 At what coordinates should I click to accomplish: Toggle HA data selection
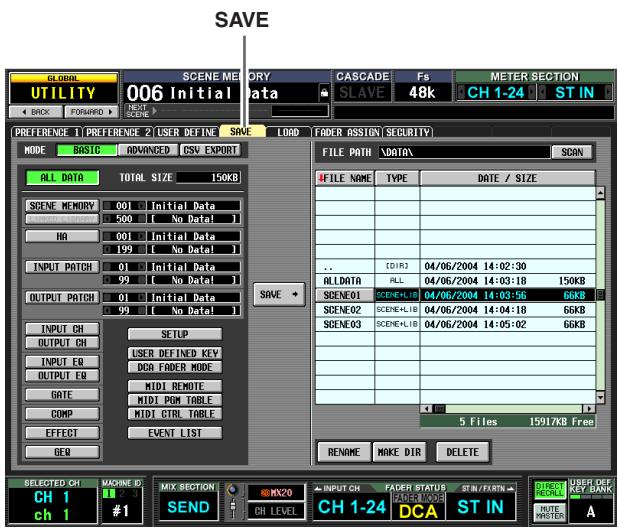(x=62, y=236)
